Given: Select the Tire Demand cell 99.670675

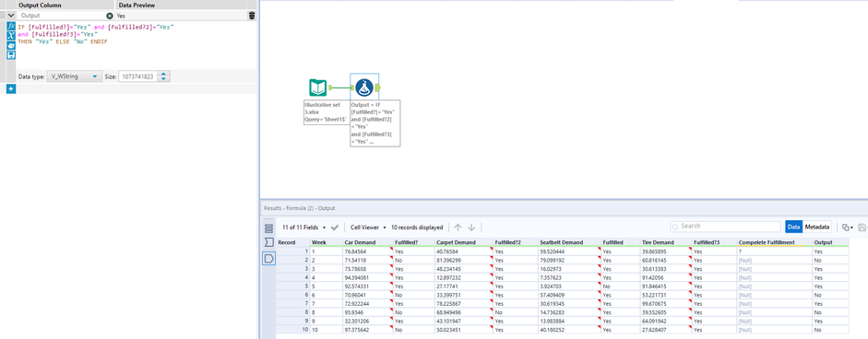Looking at the screenshot, I should 667,304.
